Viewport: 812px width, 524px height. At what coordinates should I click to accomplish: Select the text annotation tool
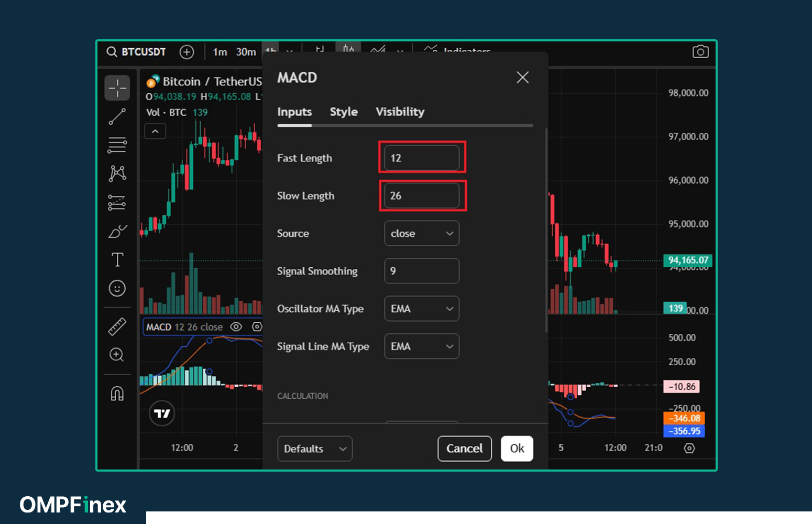[x=117, y=260]
